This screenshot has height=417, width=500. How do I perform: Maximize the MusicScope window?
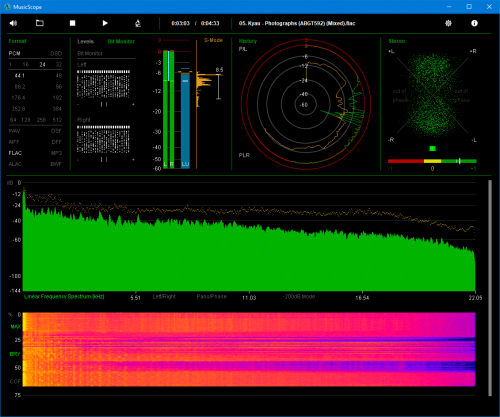point(469,7)
